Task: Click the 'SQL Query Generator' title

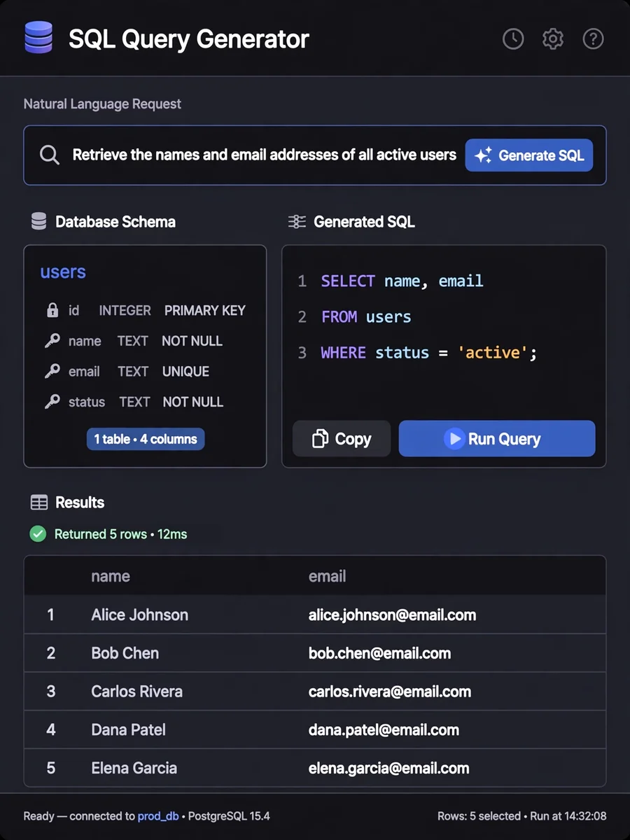Action: [x=189, y=38]
